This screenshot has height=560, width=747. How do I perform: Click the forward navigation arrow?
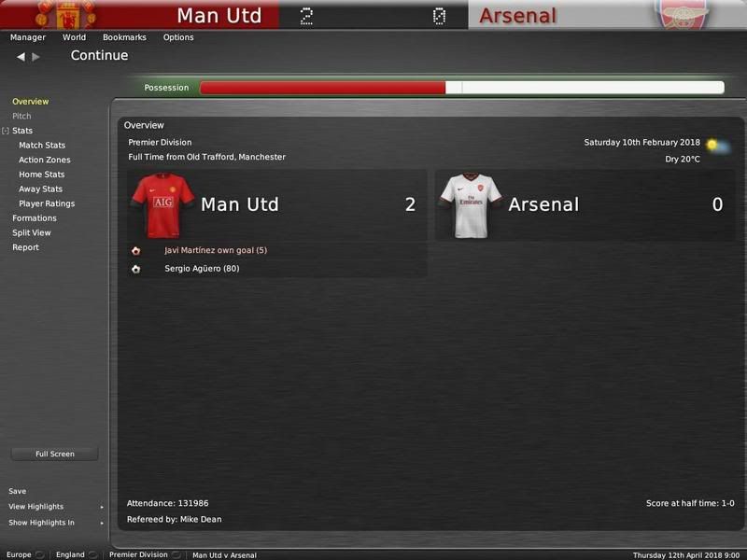click(x=35, y=57)
